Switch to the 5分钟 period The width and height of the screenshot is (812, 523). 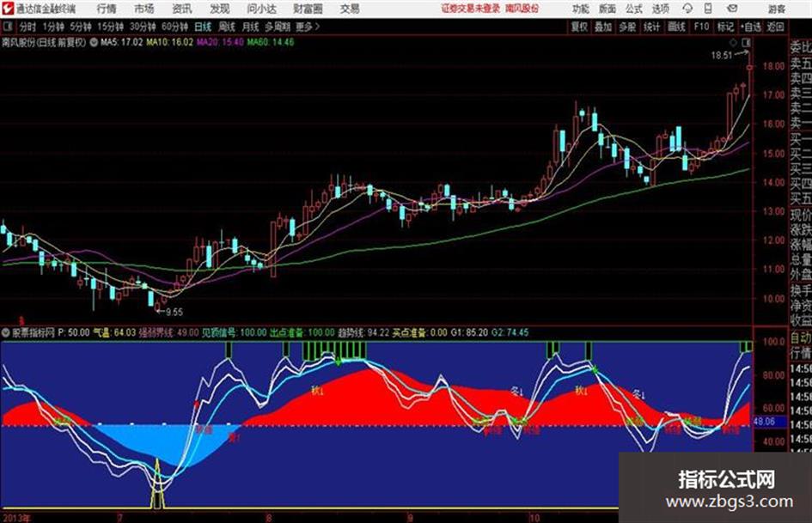tap(80, 27)
